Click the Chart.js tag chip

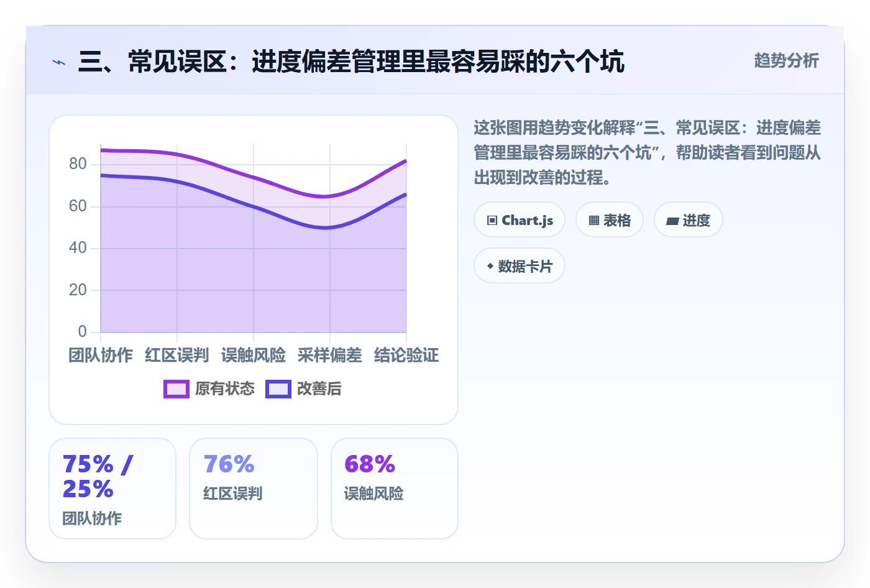click(520, 220)
